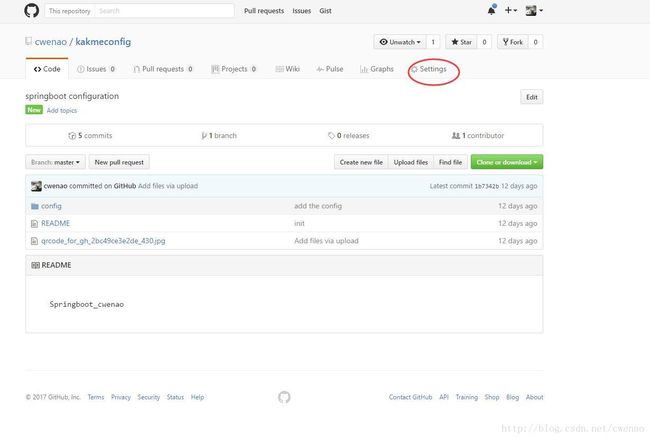Fork the kakmeconfig repository
The width and height of the screenshot is (650, 439).
[515, 42]
